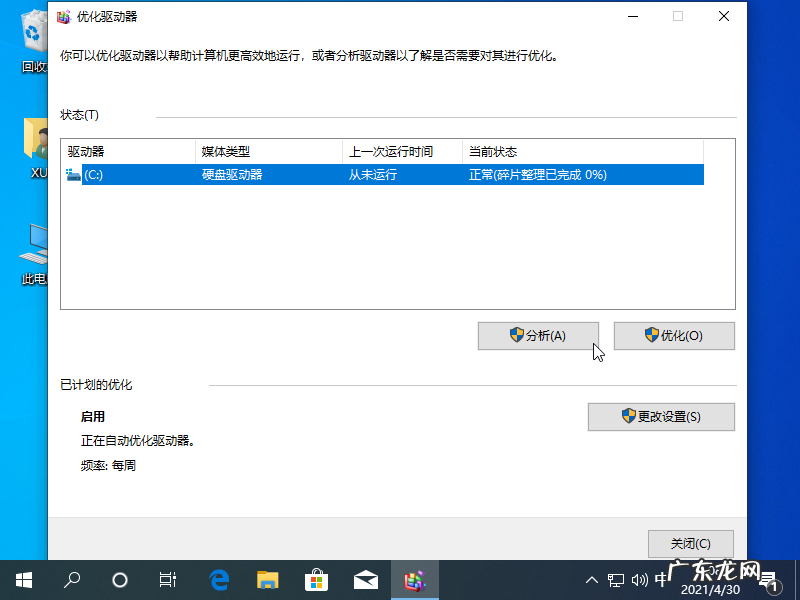The width and height of the screenshot is (800, 600).
Task: Toggle the Chinese input method indicator 中
Action: point(662,579)
